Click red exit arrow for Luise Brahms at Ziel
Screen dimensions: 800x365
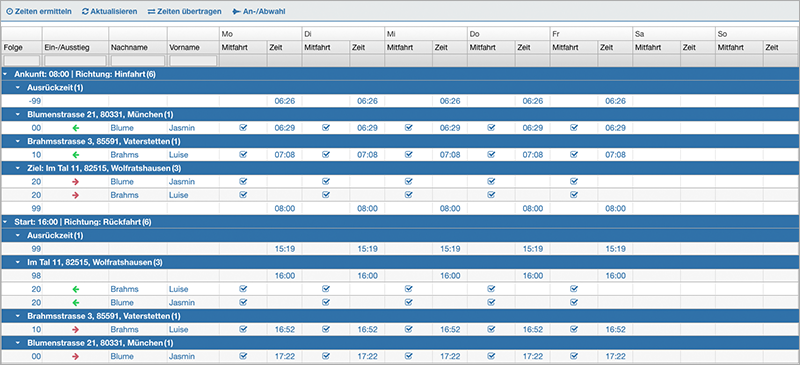76,195
